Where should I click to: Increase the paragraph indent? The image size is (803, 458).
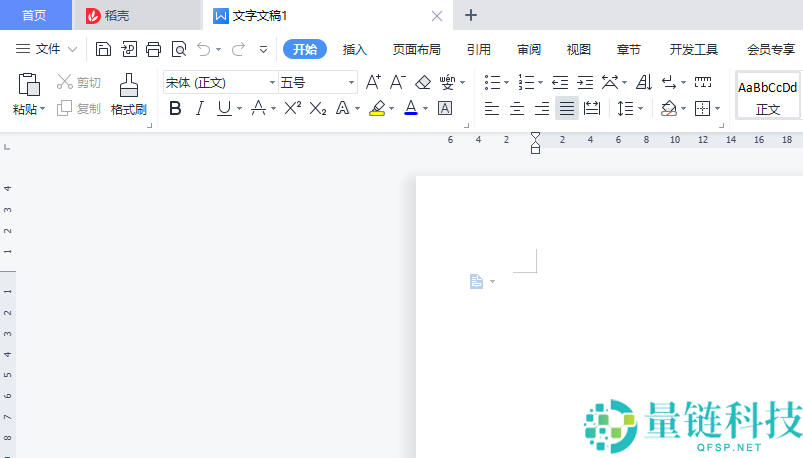click(x=584, y=82)
